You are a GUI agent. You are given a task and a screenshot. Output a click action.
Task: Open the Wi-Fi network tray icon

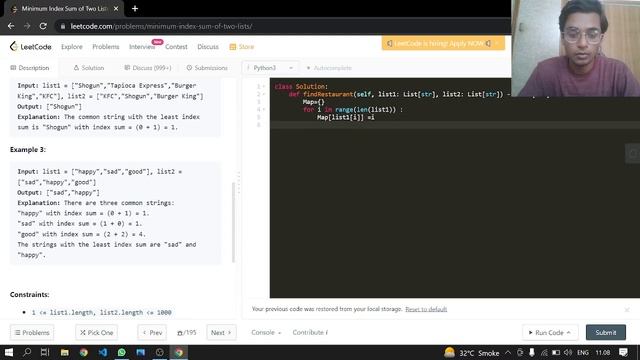point(544,352)
